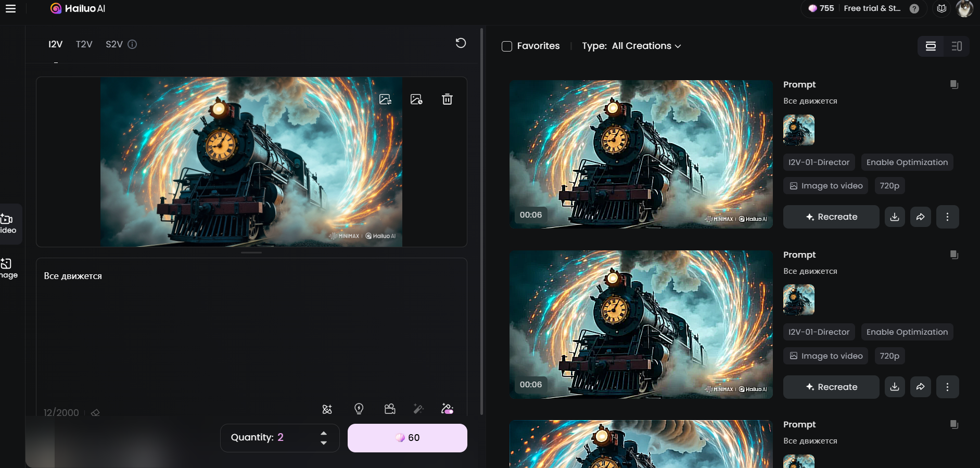This screenshot has height=468, width=980.
Task: Click the I2V-01-Director tag of first creation
Action: point(819,162)
